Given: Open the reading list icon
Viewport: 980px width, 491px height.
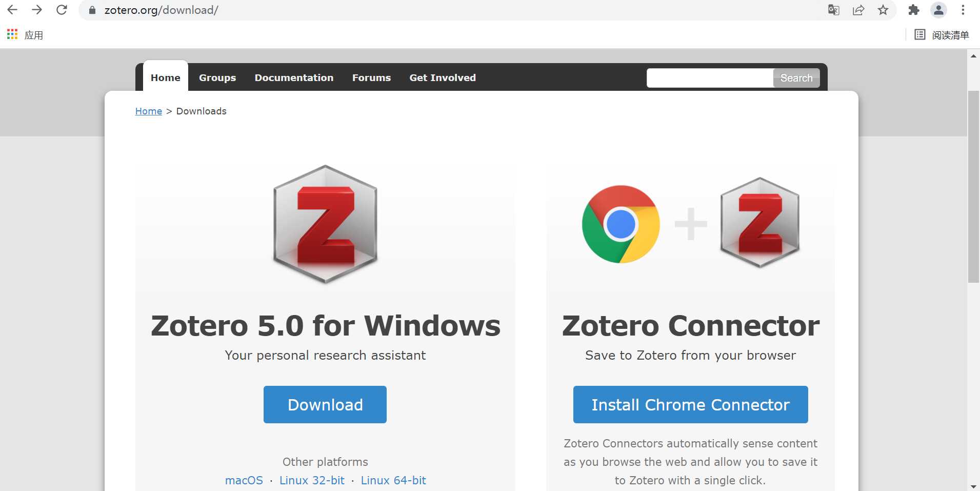Looking at the screenshot, I should (920, 34).
